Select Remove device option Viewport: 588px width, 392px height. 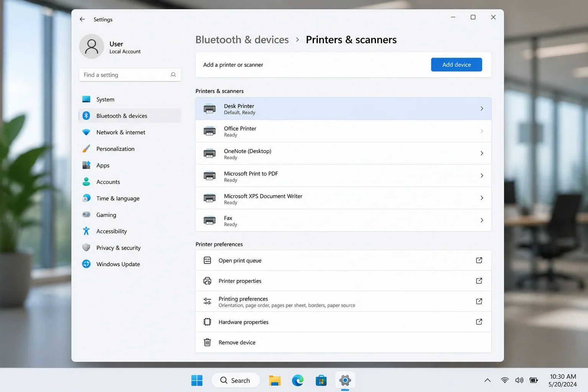tap(343, 342)
